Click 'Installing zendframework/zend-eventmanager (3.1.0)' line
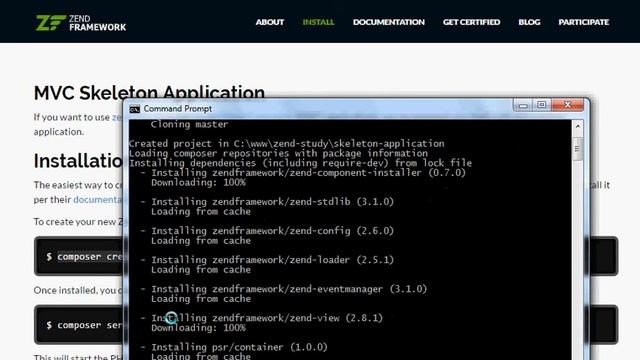 pos(289,289)
